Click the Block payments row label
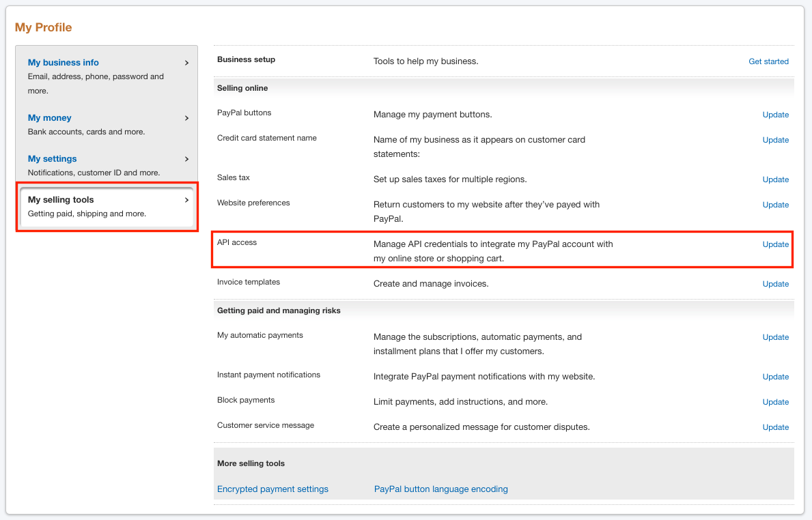812x520 pixels. click(x=245, y=400)
